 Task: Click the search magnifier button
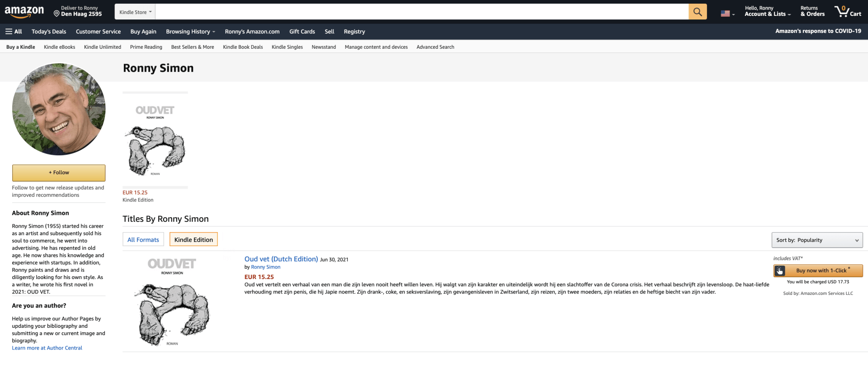[x=698, y=12]
